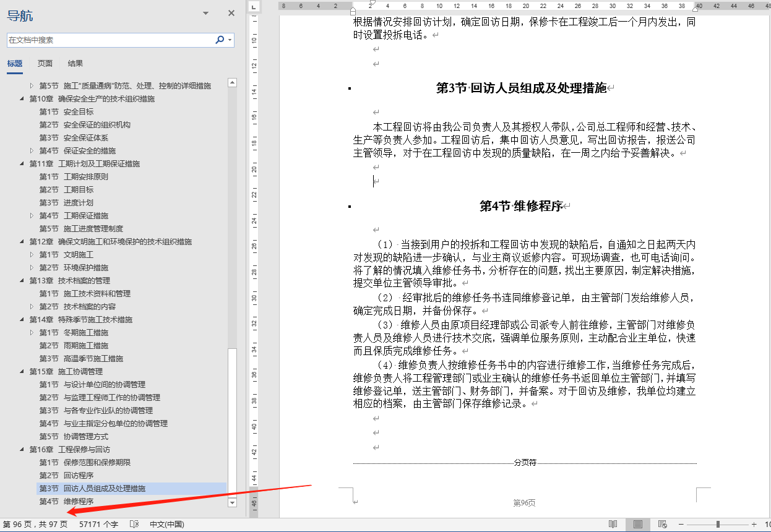Click the 第96页, 共97页 page indicator
771x532 pixels.
click(x=36, y=523)
